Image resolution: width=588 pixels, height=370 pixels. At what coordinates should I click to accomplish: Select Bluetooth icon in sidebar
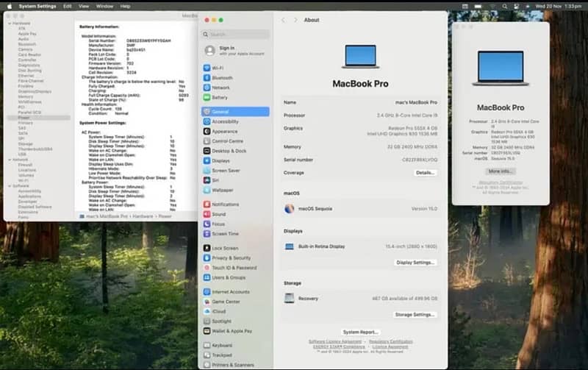click(x=207, y=77)
